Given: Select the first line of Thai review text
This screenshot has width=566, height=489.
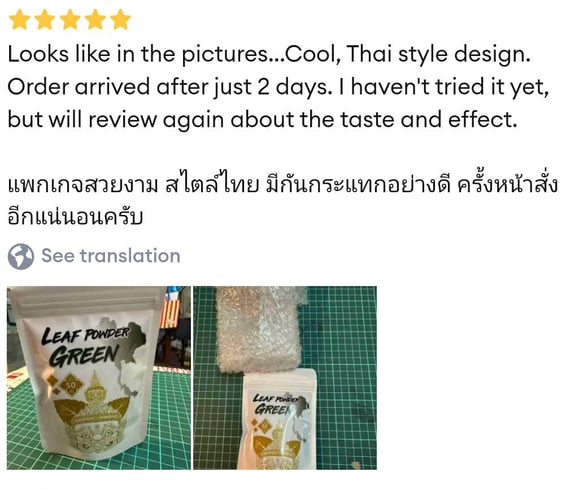Looking at the screenshot, I should 283,183.
